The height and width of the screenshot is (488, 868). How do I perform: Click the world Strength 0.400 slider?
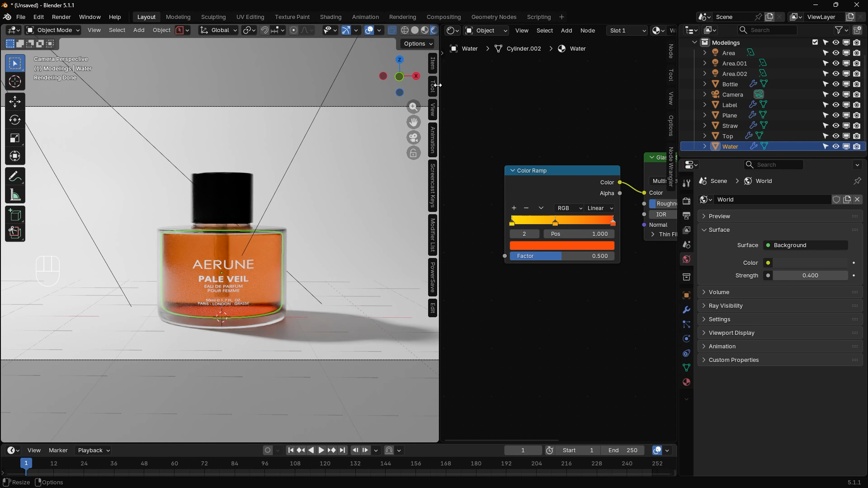(x=810, y=276)
